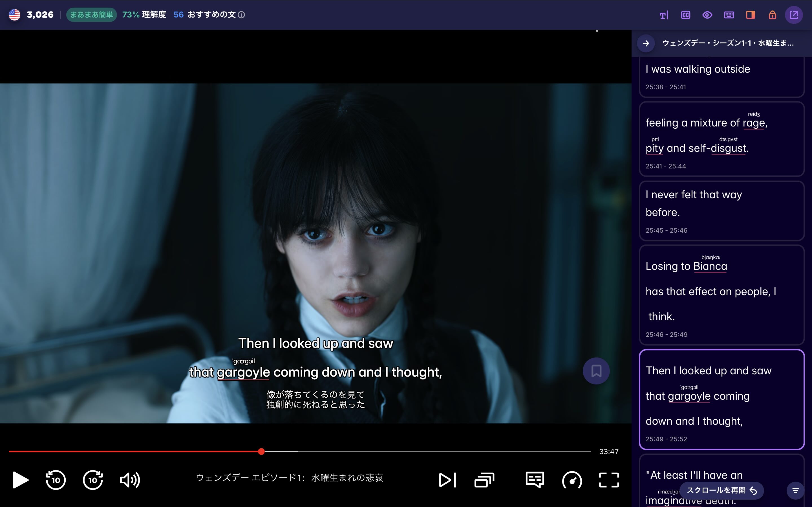Open the keyboard shortcuts icon
The height and width of the screenshot is (507, 812).
point(729,14)
